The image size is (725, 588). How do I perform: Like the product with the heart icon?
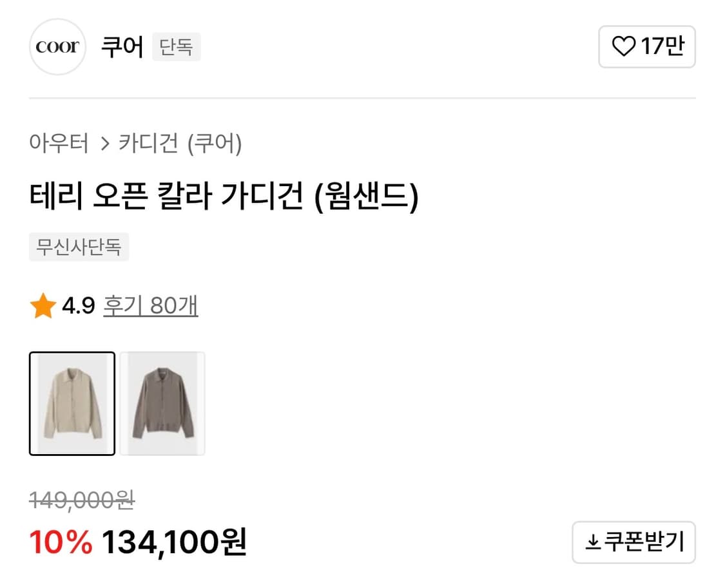pyautogui.click(x=623, y=46)
